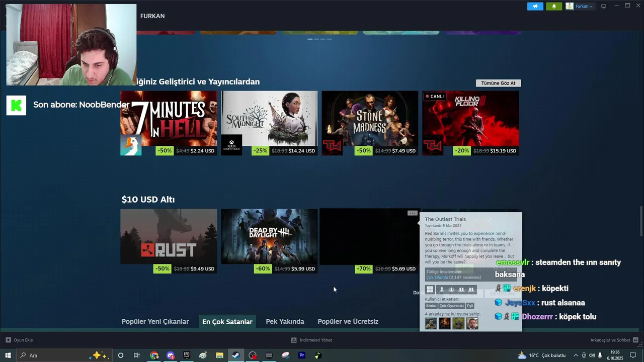Open Furkan account dropdown menu
Screen dimensions: 644x362
pos(580,6)
